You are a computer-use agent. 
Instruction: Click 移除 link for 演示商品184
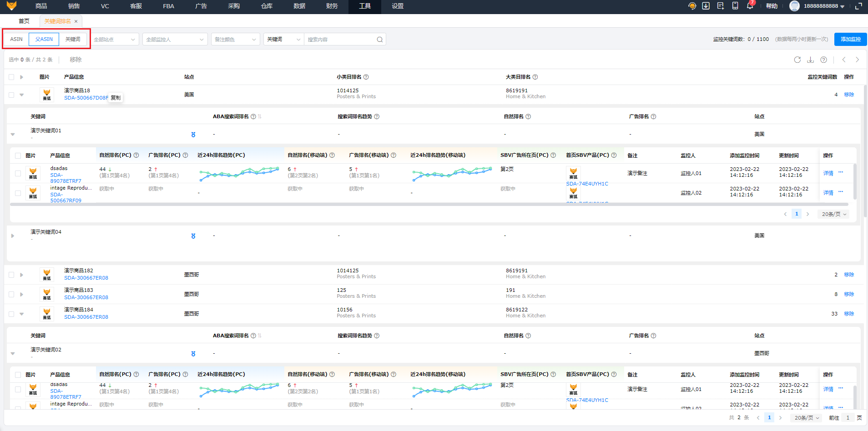point(849,314)
